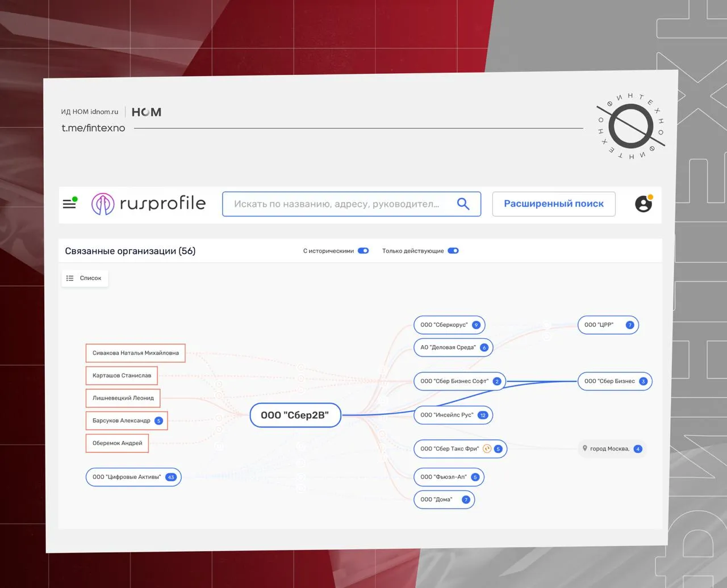Select Барсуков Александр person node
Image resolution: width=727 pixels, height=588 pixels.
127,421
